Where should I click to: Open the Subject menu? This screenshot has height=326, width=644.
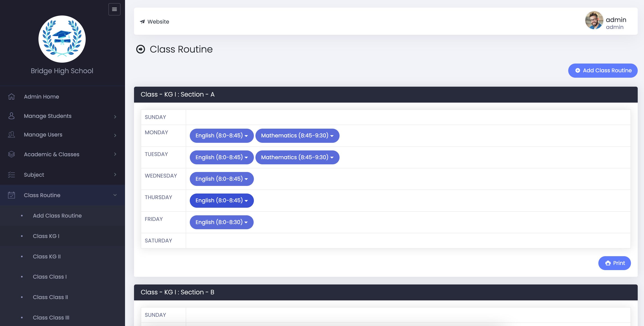[63, 175]
